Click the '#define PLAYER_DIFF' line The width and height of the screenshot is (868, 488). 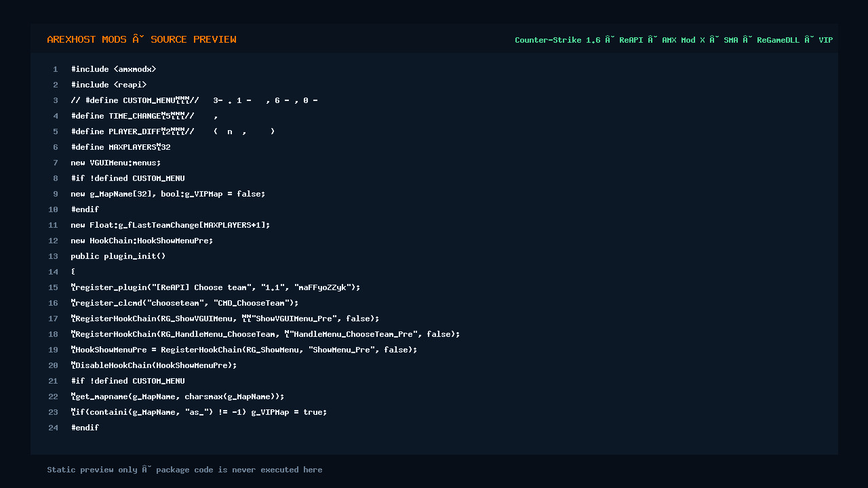[x=172, y=131]
